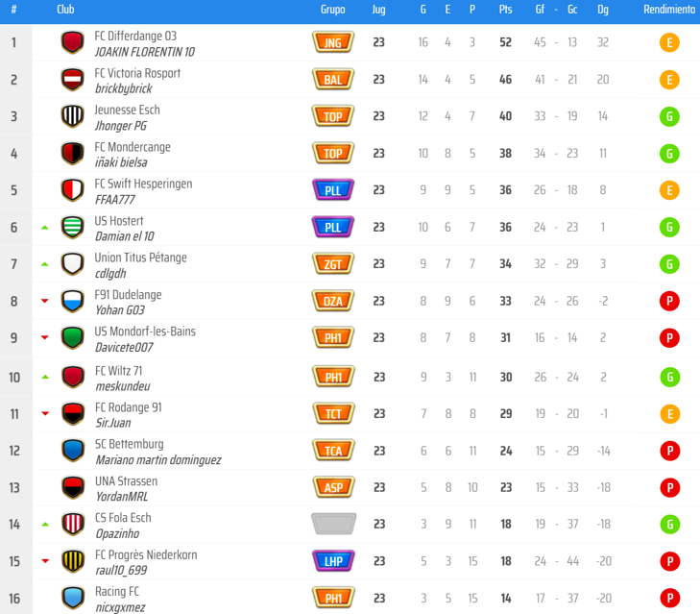Click the empty grey badge for CS Fola Esch

pyautogui.click(x=333, y=524)
